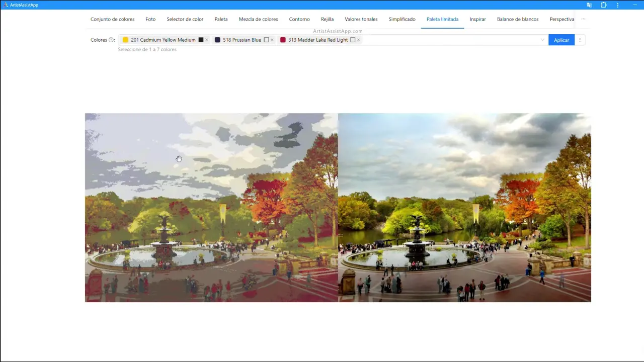Click the help icon beside Colores
The width and height of the screenshot is (644, 362).
(x=111, y=40)
